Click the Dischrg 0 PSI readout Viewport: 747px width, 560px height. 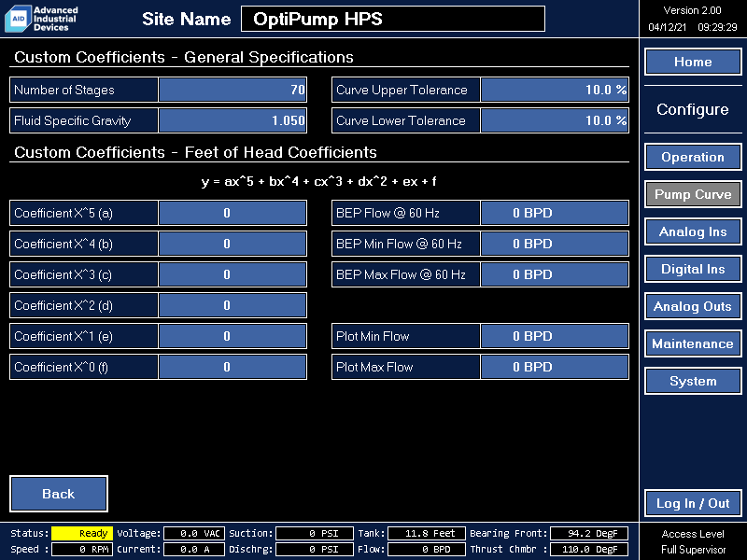tap(315, 549)
